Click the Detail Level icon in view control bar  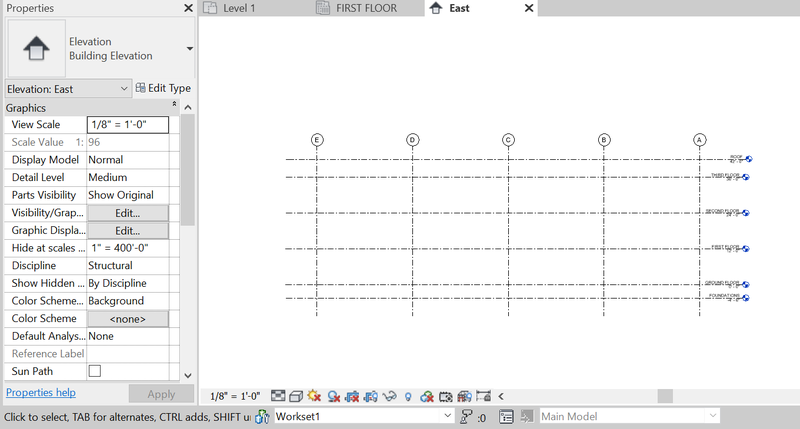(x=280, y=395)
